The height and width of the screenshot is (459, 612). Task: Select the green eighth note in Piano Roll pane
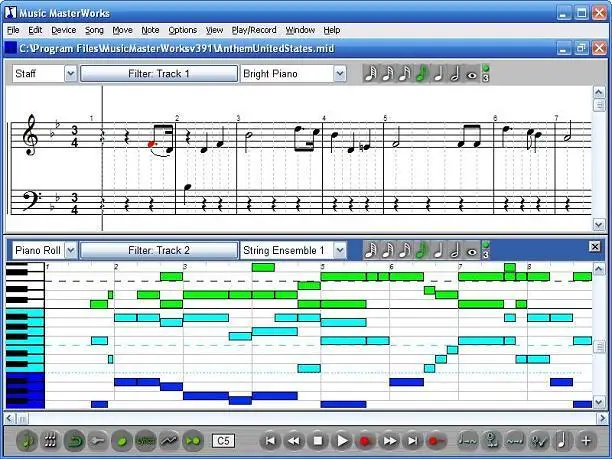pos(421,250)
